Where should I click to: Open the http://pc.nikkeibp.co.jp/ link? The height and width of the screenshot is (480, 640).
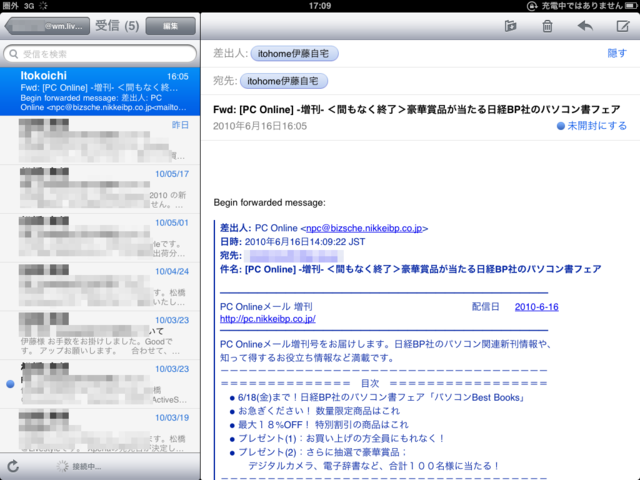tap(268, 319)
